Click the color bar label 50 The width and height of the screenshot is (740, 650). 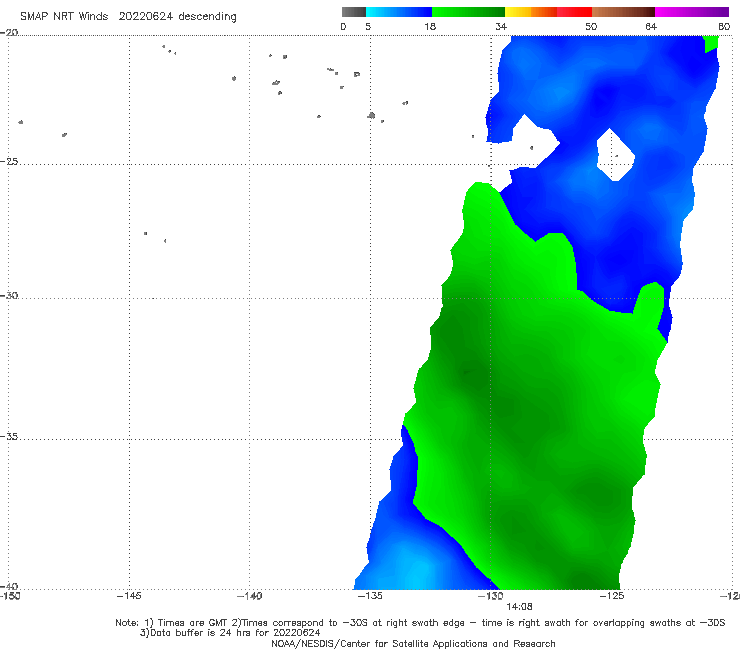tap(591, 27)
